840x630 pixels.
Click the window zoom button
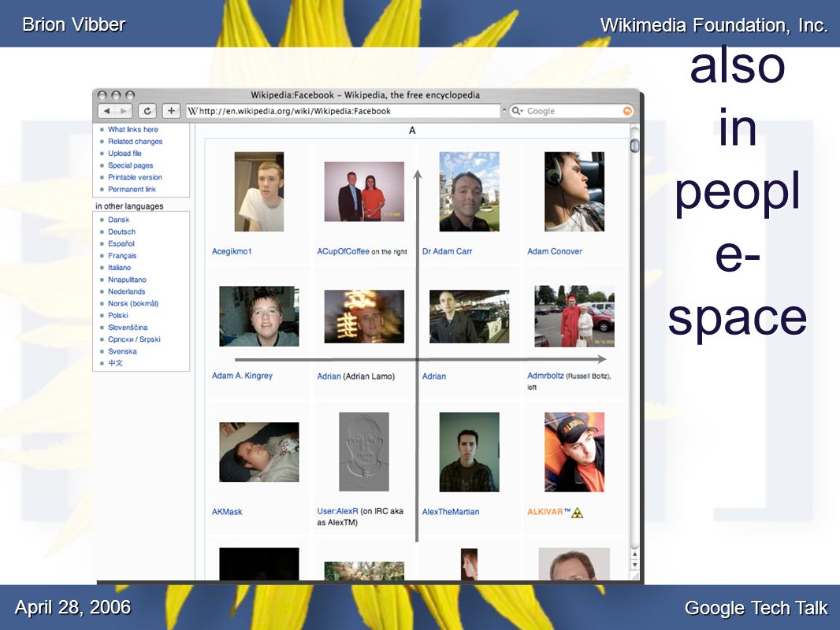click(x=130, y=95)
